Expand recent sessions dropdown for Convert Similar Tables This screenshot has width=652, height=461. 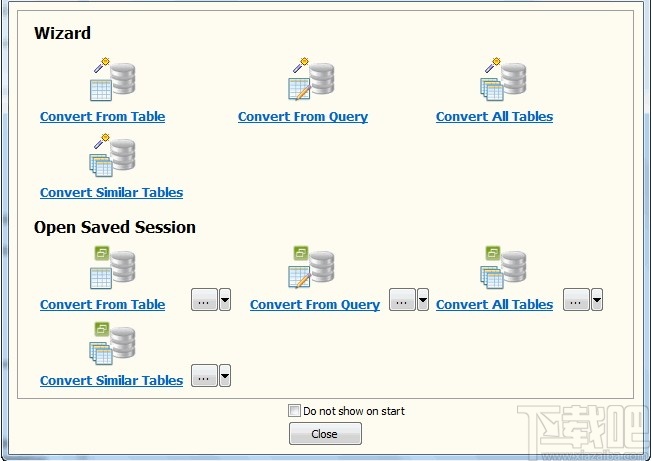pos(225,376)
